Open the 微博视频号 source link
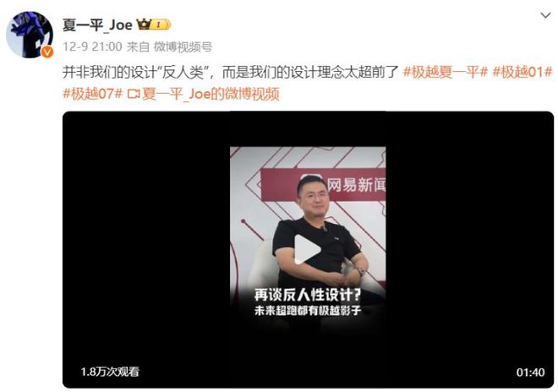 point(183,46)
